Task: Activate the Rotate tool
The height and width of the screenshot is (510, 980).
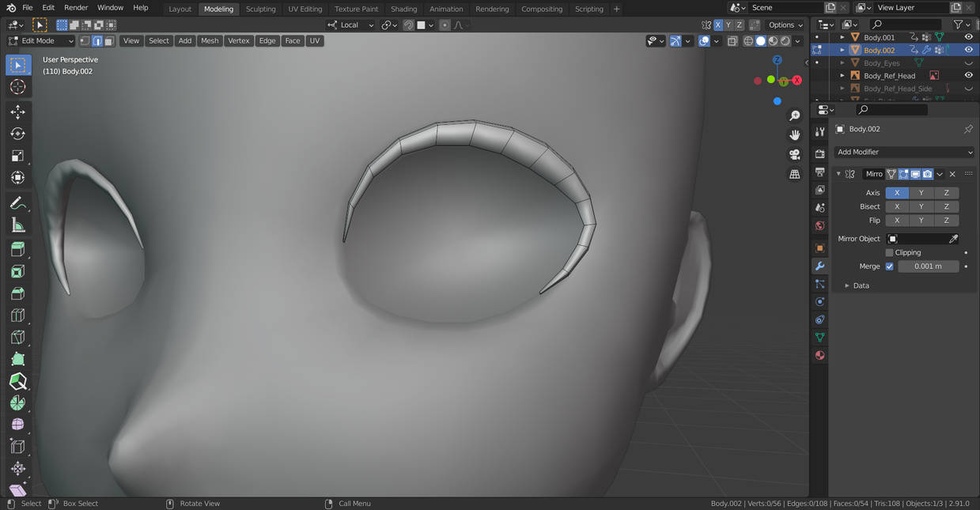Action: click(17, 134)
